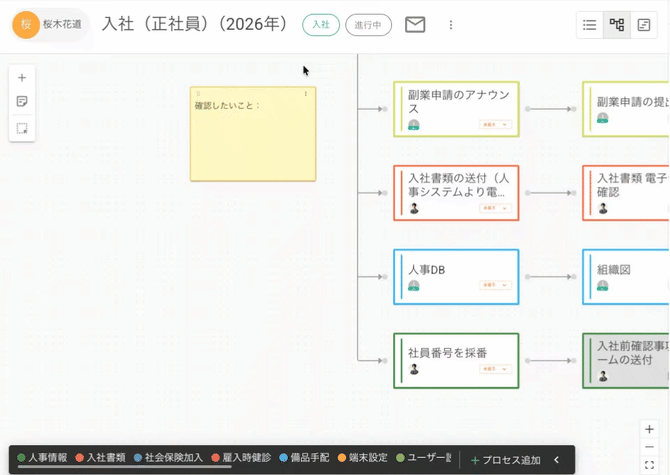Open status dropdown on 社員番号を採番 card

pos(495,369)
